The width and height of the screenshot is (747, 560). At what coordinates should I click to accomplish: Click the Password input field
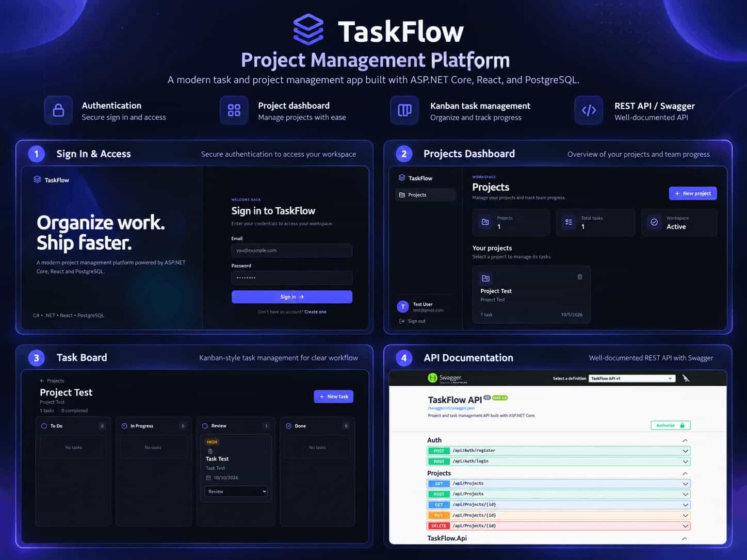point(292,278)
